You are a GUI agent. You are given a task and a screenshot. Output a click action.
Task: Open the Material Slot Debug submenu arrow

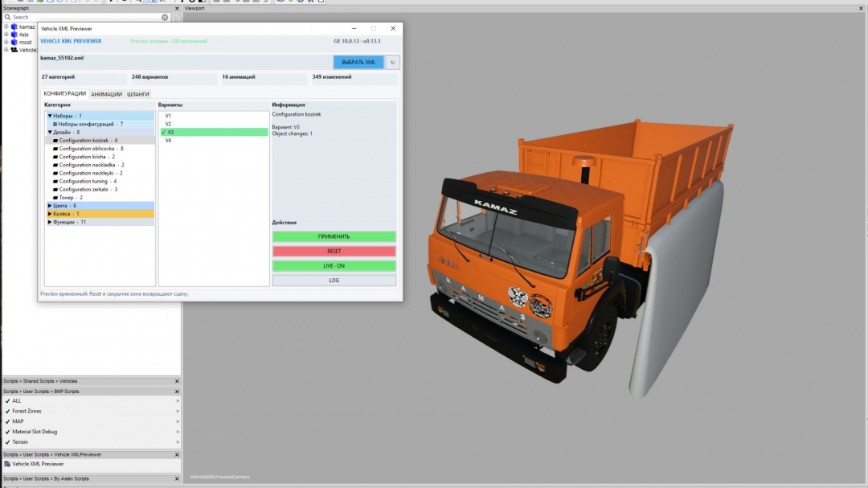tap(177, 432)
